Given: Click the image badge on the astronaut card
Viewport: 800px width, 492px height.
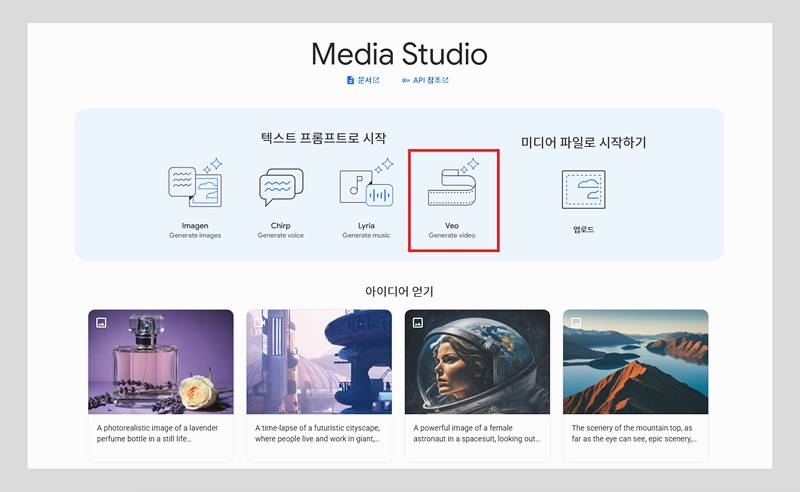Looking at the screenshot, I should tap(418, 323).
